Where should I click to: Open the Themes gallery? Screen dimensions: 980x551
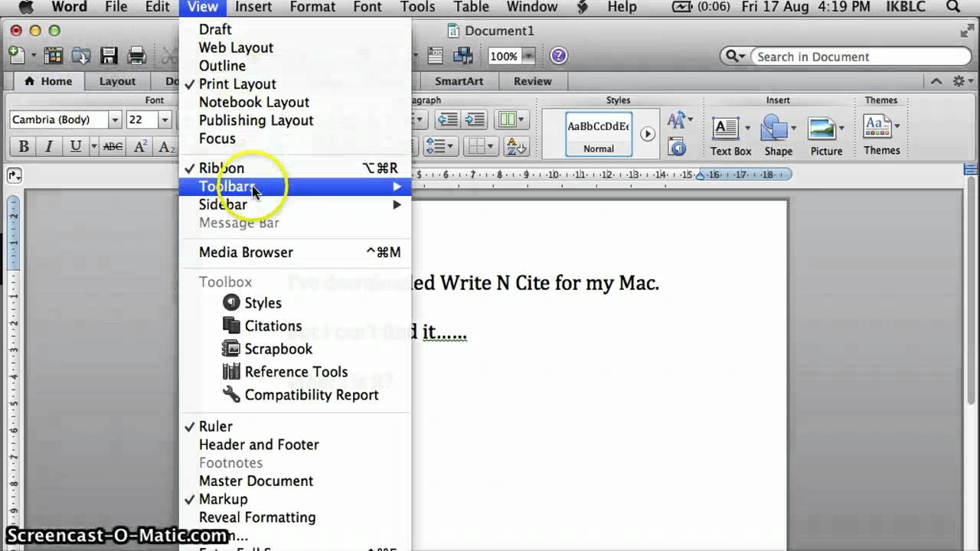click(881, 135)
